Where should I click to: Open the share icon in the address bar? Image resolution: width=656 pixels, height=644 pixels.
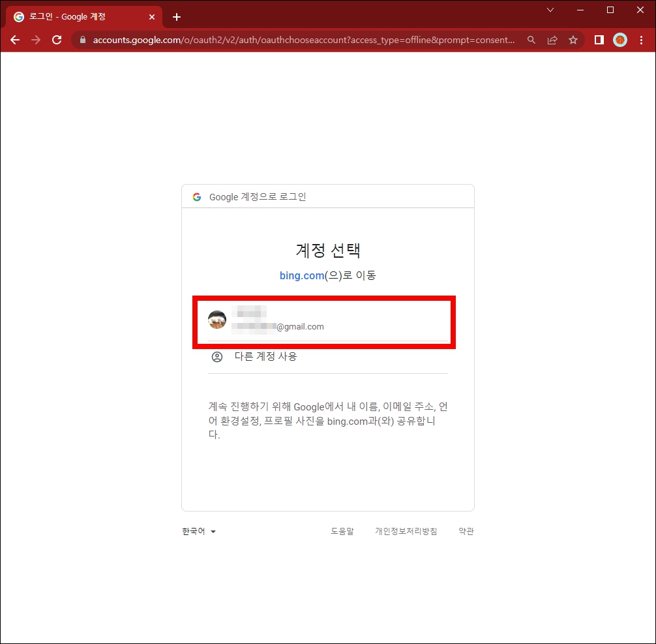coord(552,40)
